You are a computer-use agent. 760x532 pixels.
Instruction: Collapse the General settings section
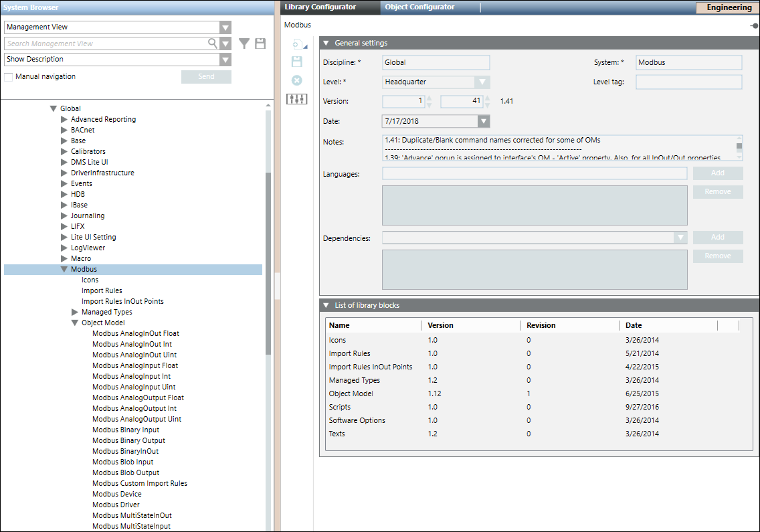coord(326,43)
